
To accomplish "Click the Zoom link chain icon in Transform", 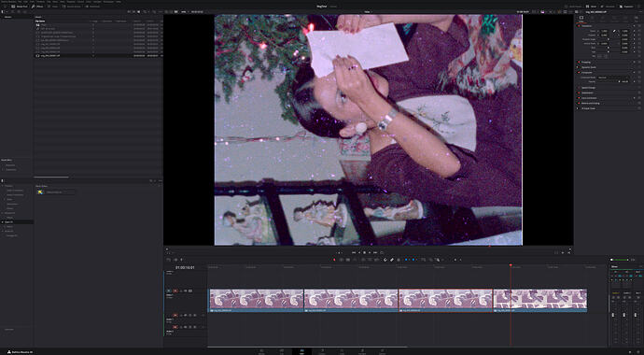I will 614,31.
